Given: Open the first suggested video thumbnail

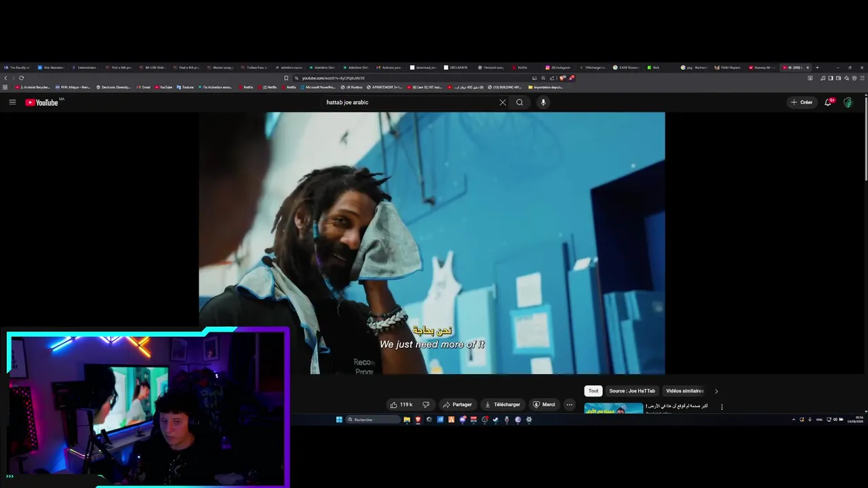Looking at the screenshot, I should pyautogui.click(x=614, y=408).
